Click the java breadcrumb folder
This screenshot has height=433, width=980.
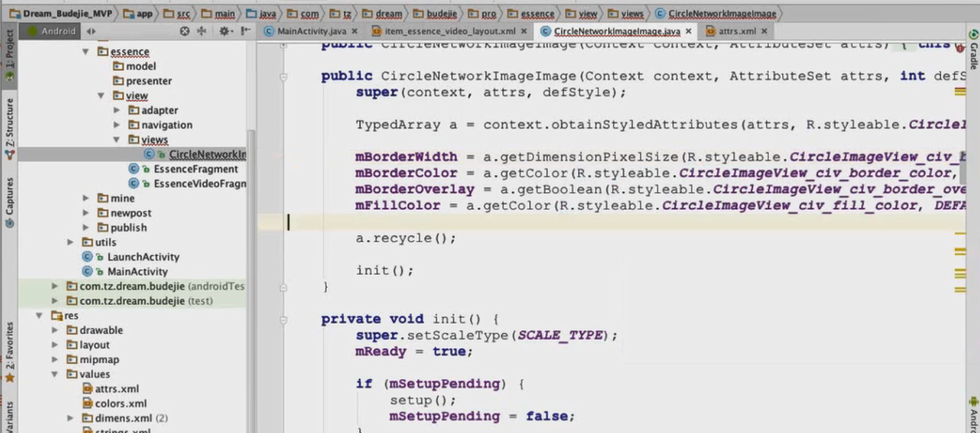pyautogui.click(x=260, y=13)
